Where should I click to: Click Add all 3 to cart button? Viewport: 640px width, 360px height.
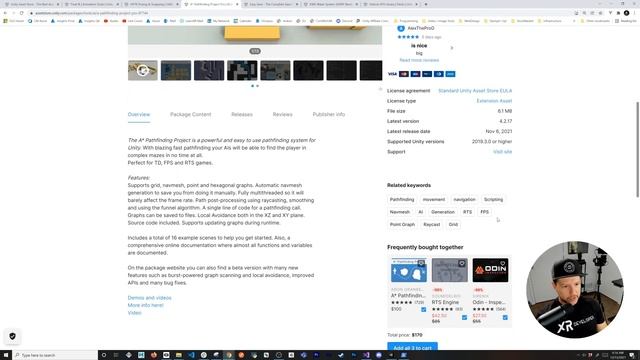pos(412,347)
